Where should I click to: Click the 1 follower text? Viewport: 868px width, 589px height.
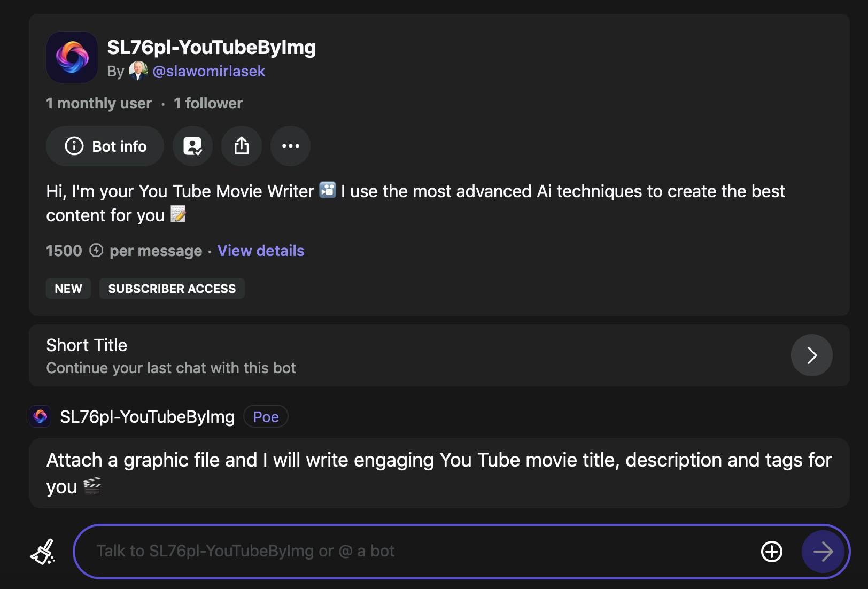click(x=208, y=103)
